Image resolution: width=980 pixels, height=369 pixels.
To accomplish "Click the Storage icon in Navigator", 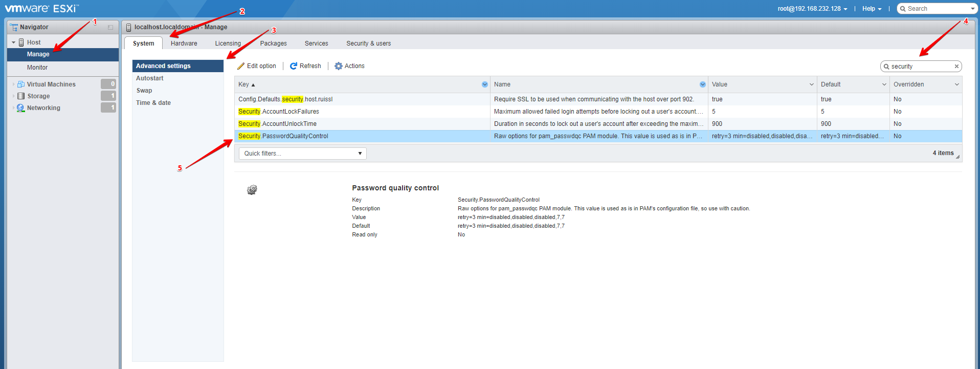I will tap(21, 96).
